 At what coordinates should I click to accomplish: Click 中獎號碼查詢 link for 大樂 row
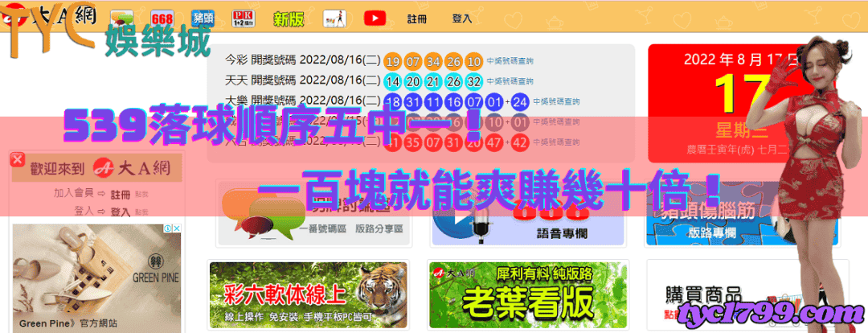[x=556, y=102]
